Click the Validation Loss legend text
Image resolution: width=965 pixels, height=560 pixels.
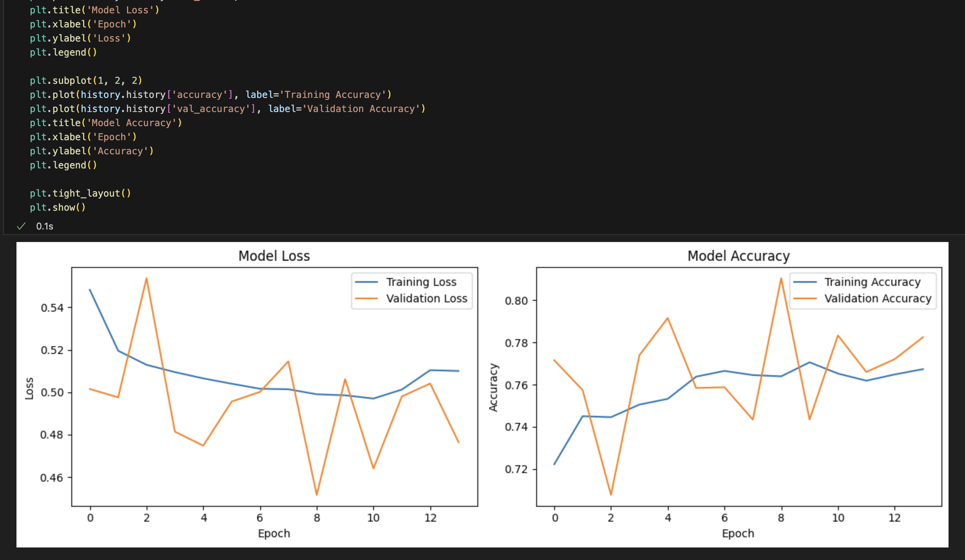point(426,298)
